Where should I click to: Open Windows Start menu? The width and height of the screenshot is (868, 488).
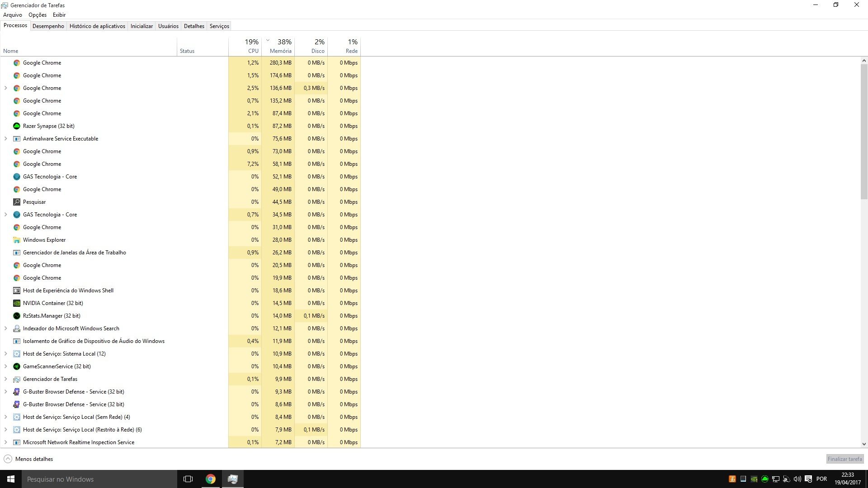pos(11,479)
